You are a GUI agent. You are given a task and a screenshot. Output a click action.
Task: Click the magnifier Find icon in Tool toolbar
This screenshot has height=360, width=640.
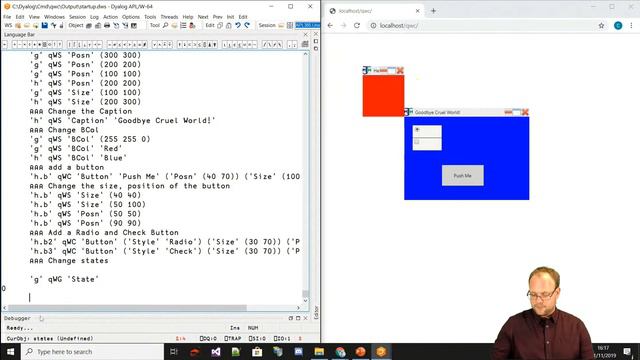pyautogui.click(x=165, y=25)
